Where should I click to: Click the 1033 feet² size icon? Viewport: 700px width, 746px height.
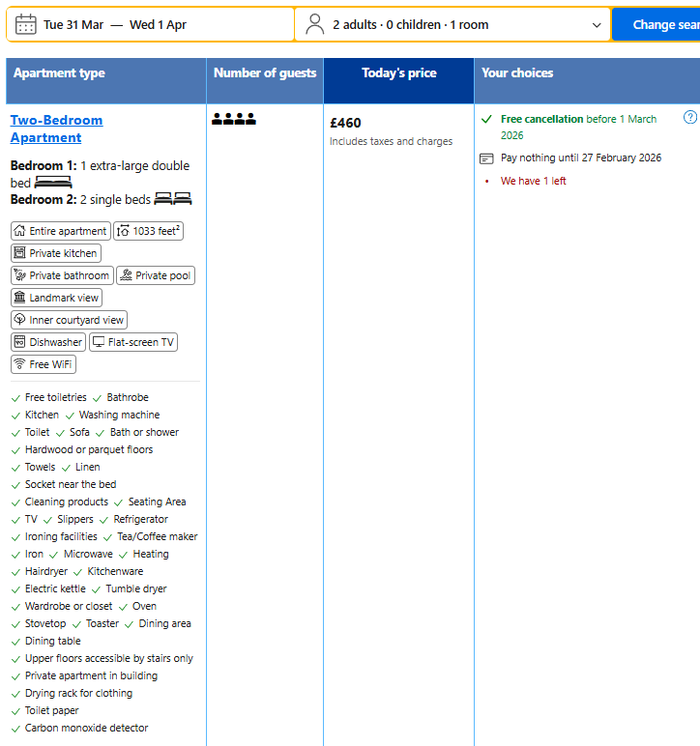pyautogui.click(x=123, y=231)
